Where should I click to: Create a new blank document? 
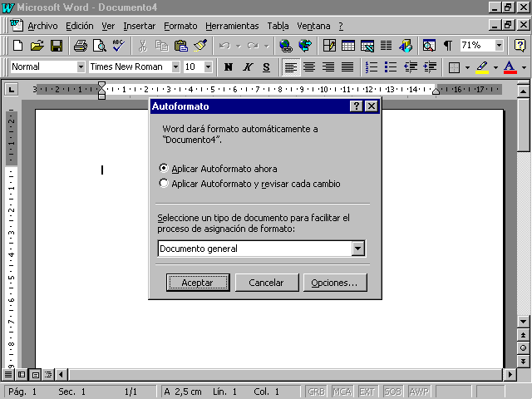point(17,46)
